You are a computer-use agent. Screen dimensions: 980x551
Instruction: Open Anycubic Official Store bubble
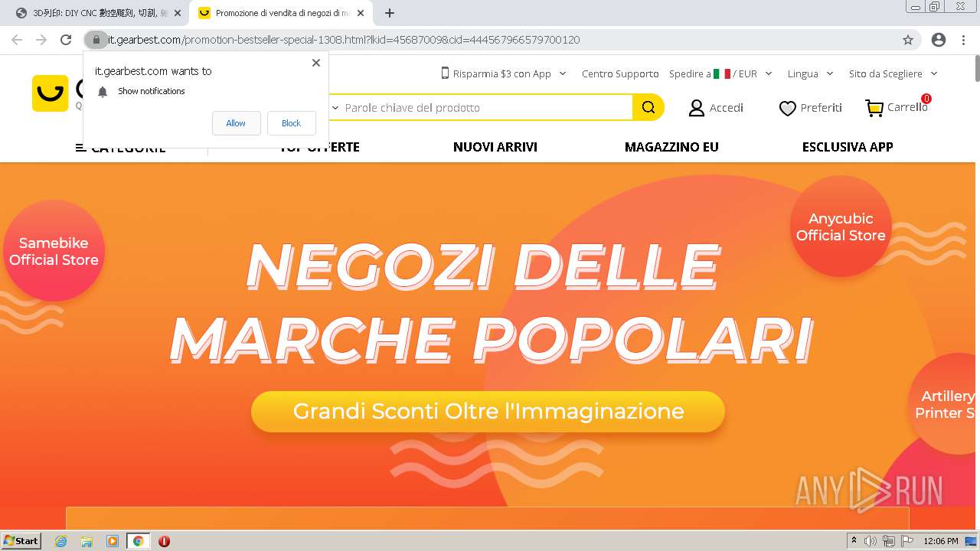841,227
